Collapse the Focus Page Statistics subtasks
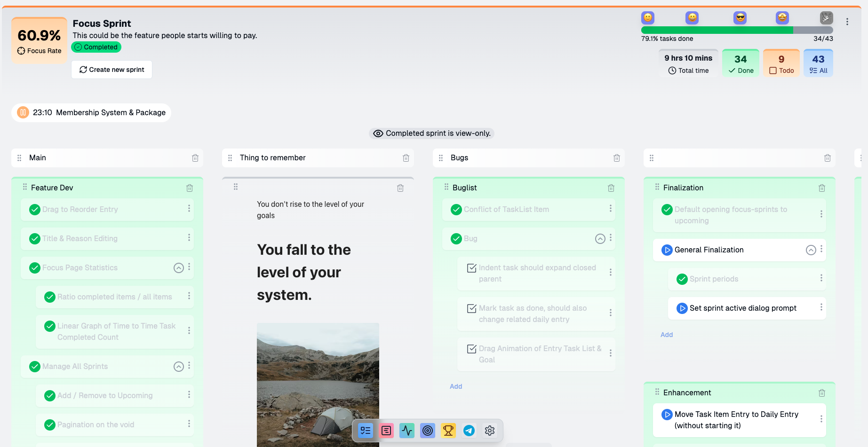The height and width of the screenshot is (447, 868). pos(179,268)
